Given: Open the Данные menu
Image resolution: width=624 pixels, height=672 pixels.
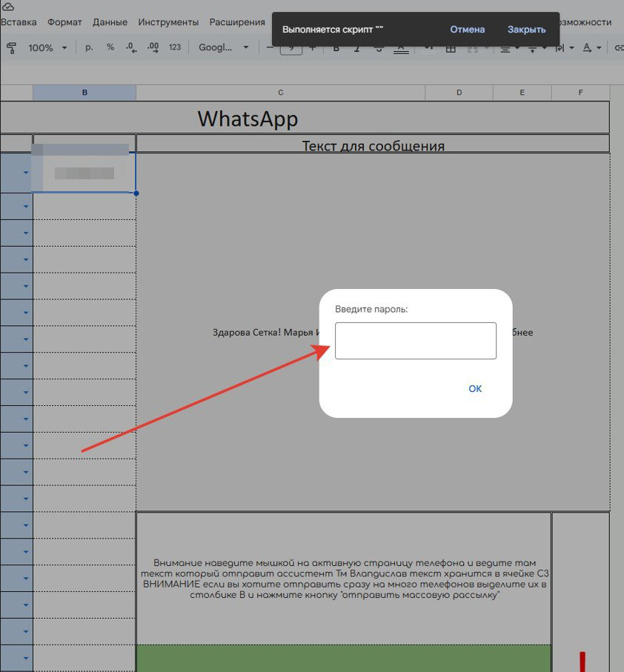Looking at the screenshot, I should (x=110, y=22).
